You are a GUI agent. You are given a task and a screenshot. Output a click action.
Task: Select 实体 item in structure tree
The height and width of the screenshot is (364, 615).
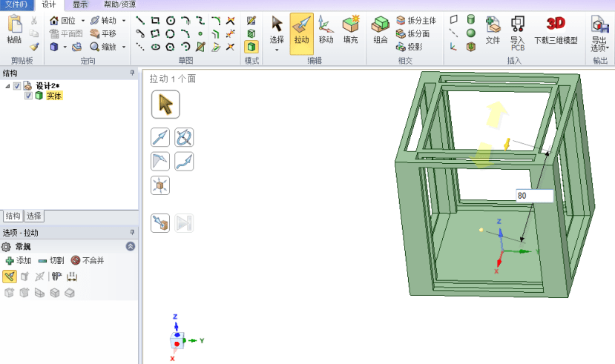click(x=54, y=96)
